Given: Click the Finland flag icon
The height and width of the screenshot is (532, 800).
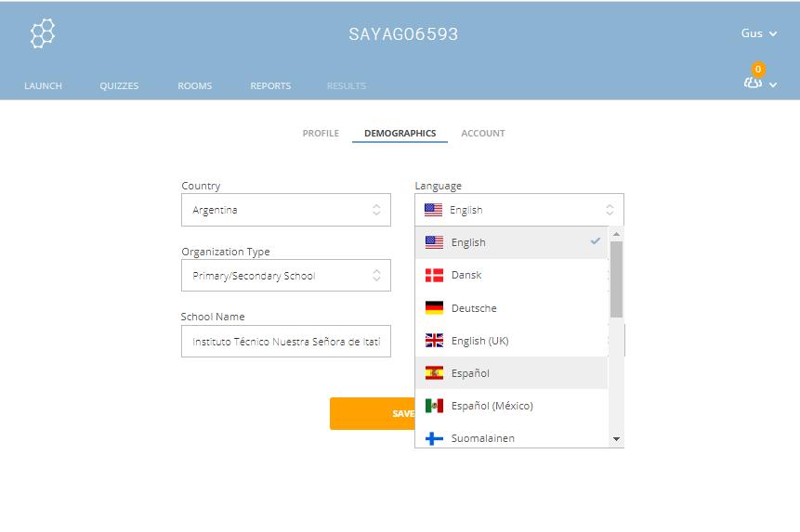Looking at the screenshot, I should [x=434, y=438].
